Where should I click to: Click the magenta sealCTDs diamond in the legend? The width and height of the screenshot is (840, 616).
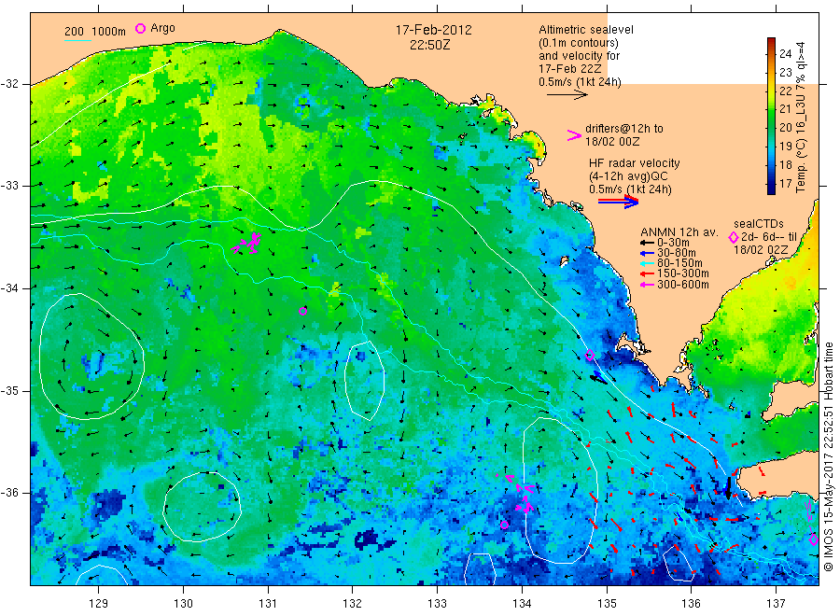coord(734,237)
